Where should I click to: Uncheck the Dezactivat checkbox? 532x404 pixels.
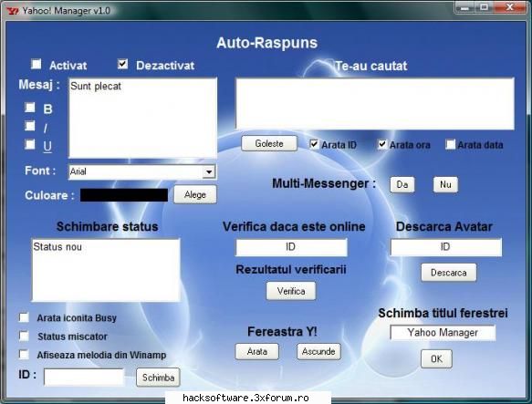pyautogui.click(x=122, y=64)
